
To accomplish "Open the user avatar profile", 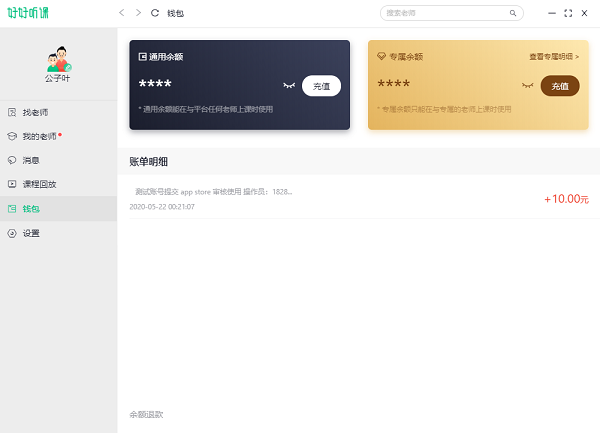I will coord(59,59).
